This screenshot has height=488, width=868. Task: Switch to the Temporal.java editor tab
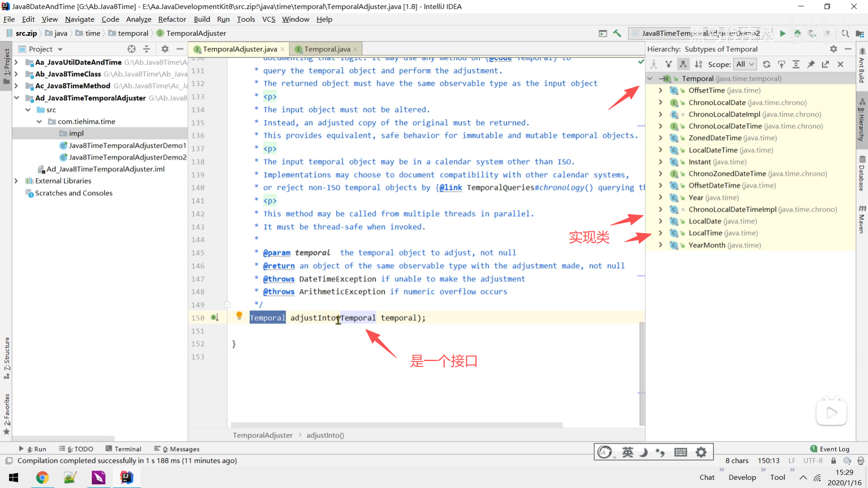326,49
